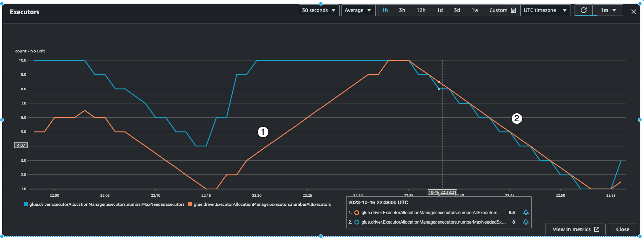This screenshot has height=240, width=644.
Task: Click the X icon to close Executors panel
Action: coord(634,12)
